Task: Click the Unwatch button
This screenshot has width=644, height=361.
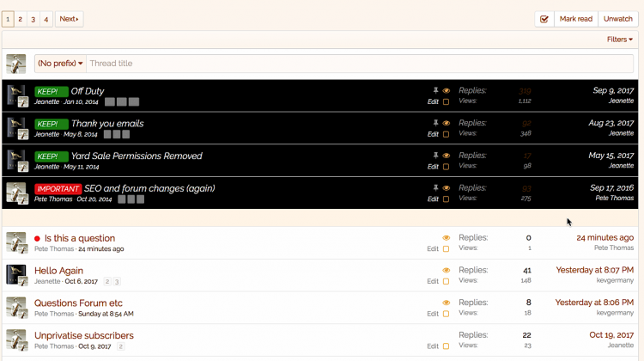Action: (x=617, y=19)
